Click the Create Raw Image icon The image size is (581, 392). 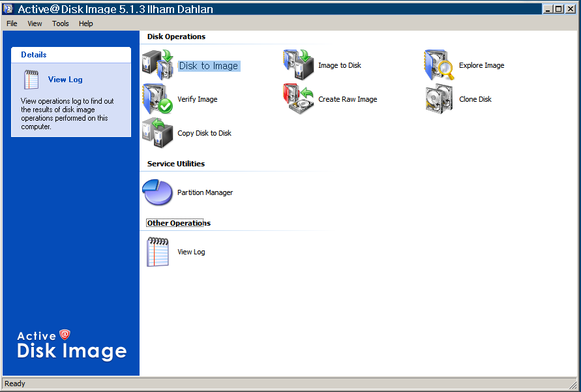(x=299, y=99)
